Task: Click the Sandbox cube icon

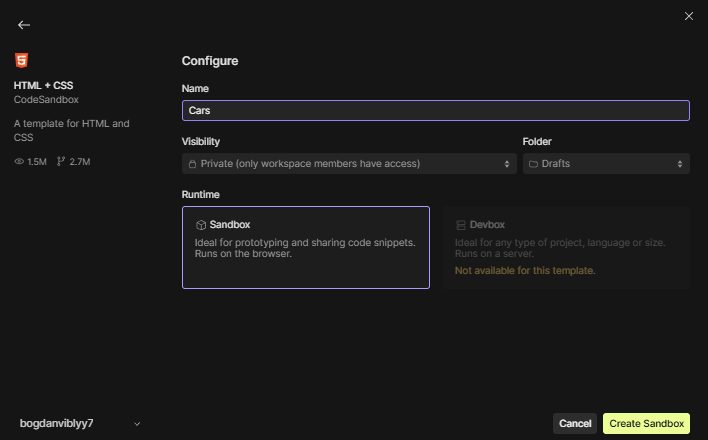Action: point(200,225)
